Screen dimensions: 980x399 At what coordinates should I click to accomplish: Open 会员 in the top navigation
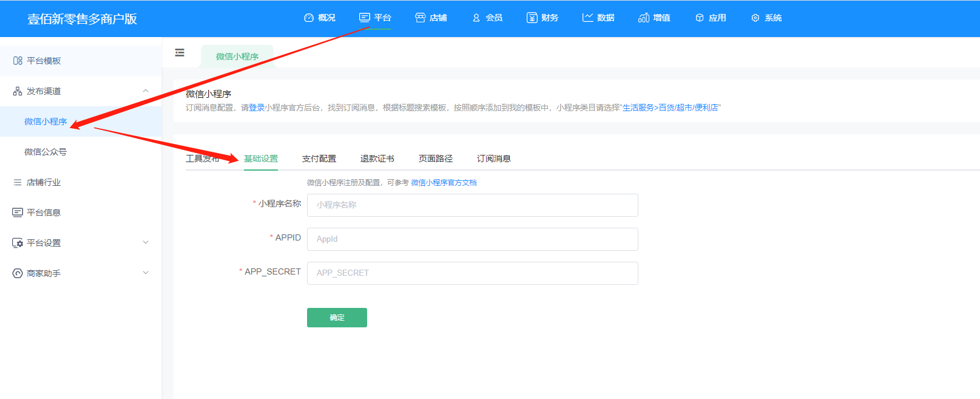pyautogui.click(x=494, y=18)
